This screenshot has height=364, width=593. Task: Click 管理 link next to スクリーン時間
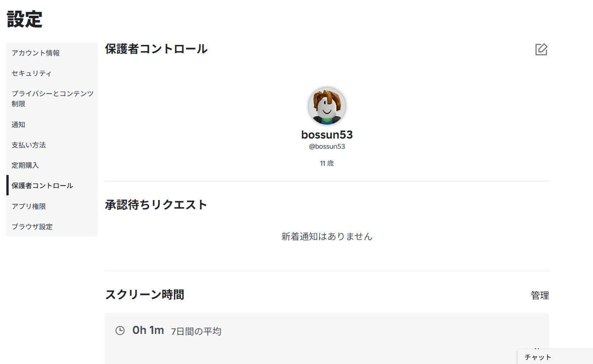click(540, 295)
